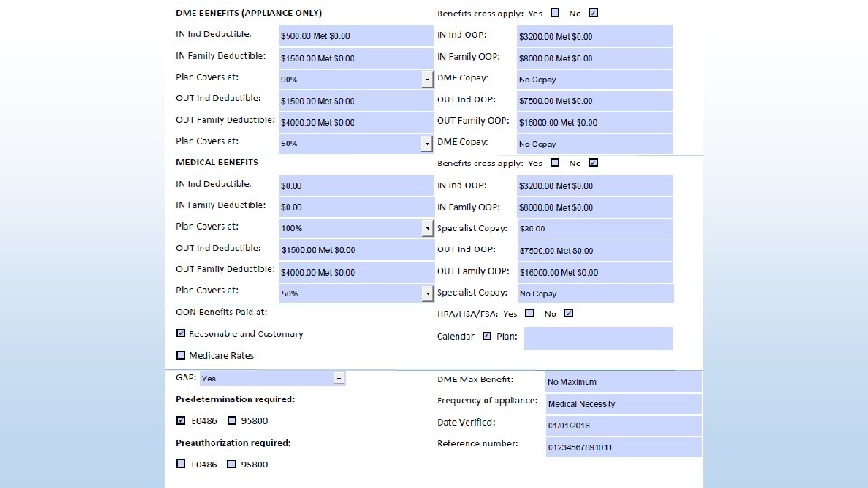This screenshot has width=868, height=488.
Task: Focus the Reference number field
Action: pos(623,447)
